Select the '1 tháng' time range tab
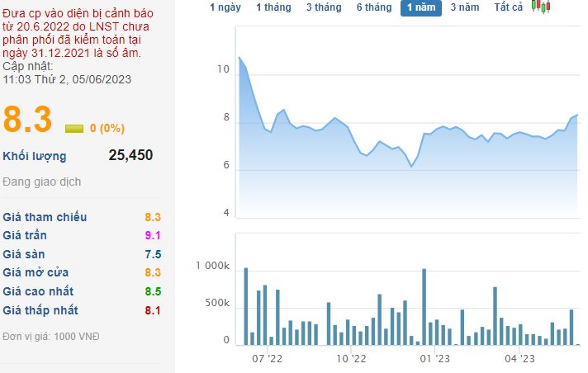This screenshot has height=373, width=588. tap(273, 7)
